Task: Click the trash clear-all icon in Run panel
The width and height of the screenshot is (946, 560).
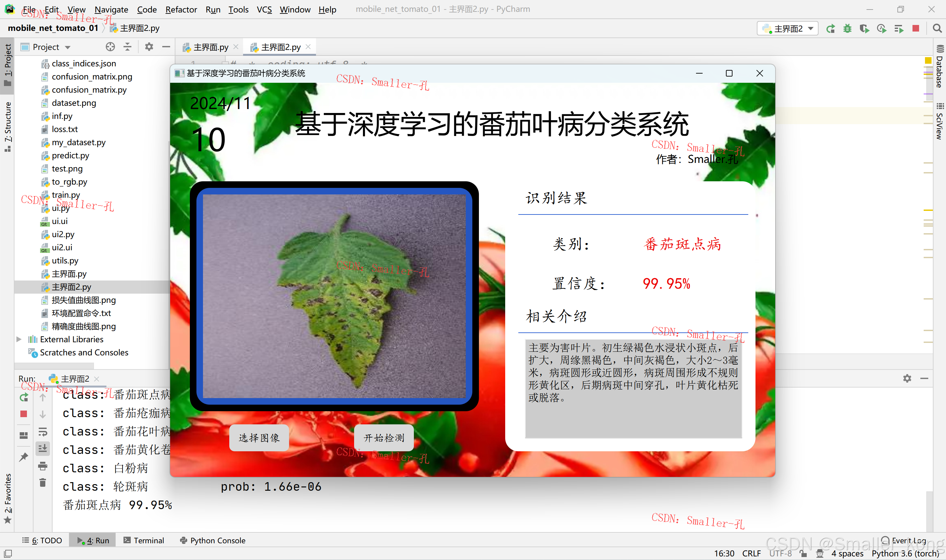Action: (43, 483)
